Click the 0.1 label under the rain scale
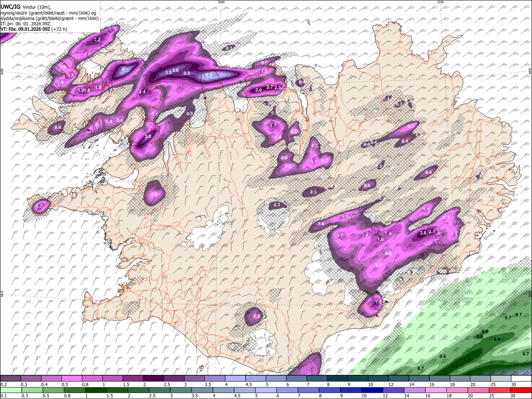Viewport: 532px width, 399px height. coord(3,396)
